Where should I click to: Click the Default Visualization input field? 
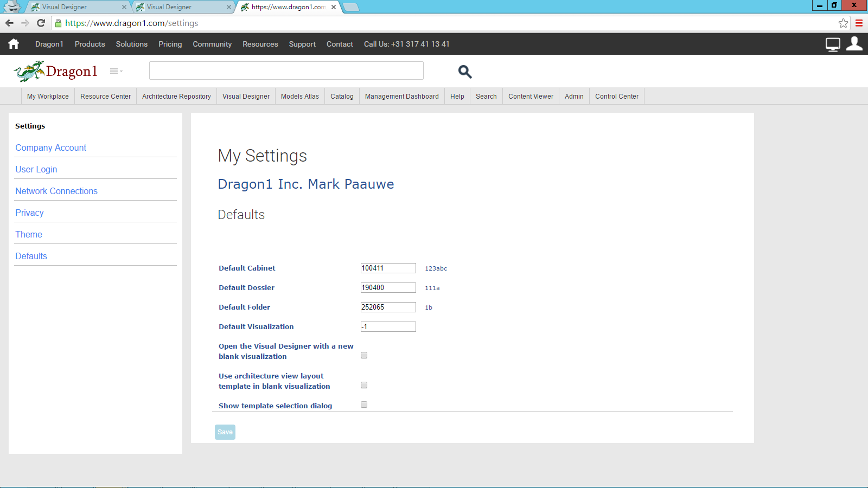click(x=388, y=326)
